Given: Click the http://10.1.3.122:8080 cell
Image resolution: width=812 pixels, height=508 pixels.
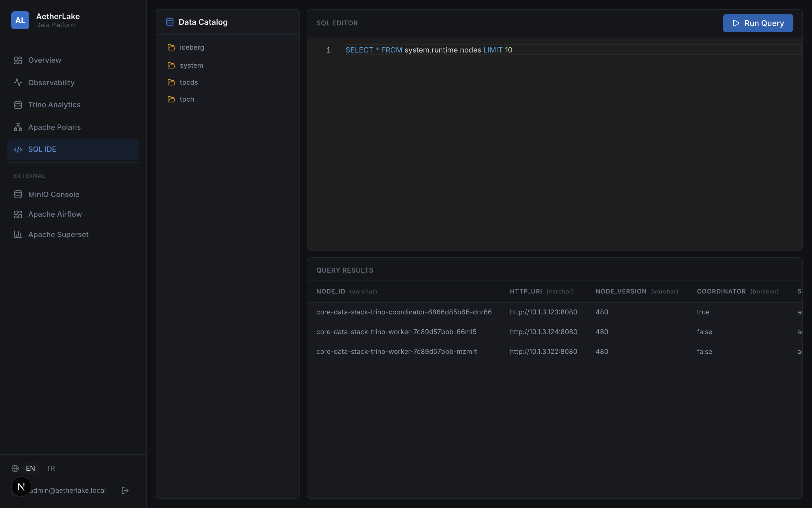Looking at the screenshot, I should coord(544,351).
